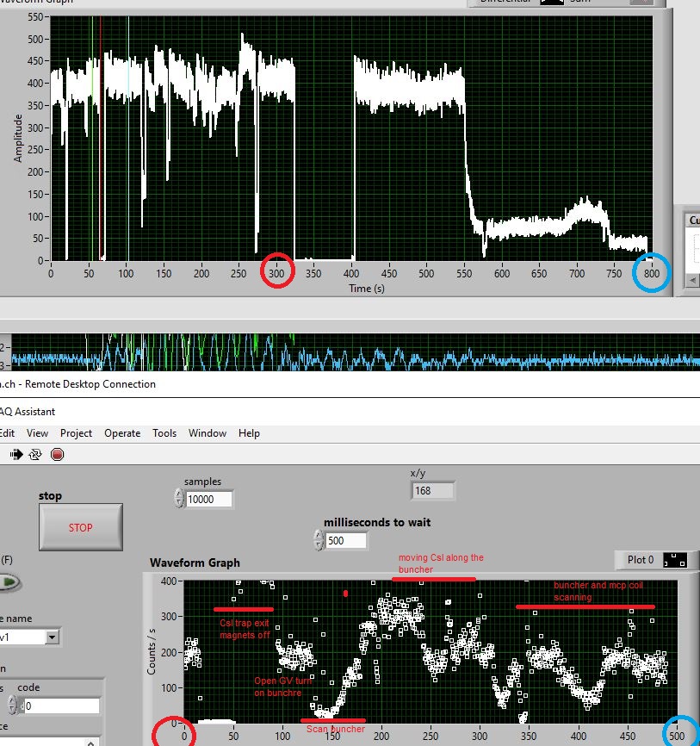700x746 pixels.
Task: Open the Operate menu
Action: 122,433
